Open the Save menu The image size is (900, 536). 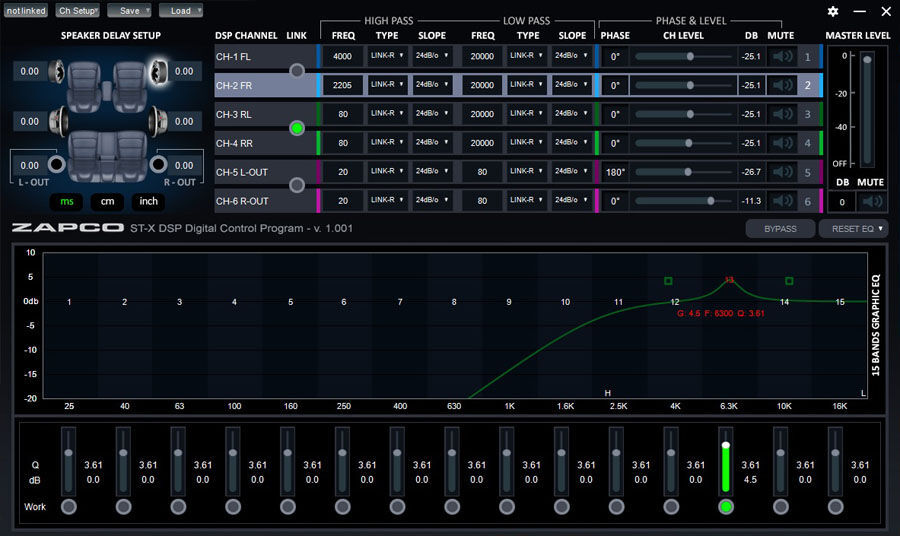129,10
